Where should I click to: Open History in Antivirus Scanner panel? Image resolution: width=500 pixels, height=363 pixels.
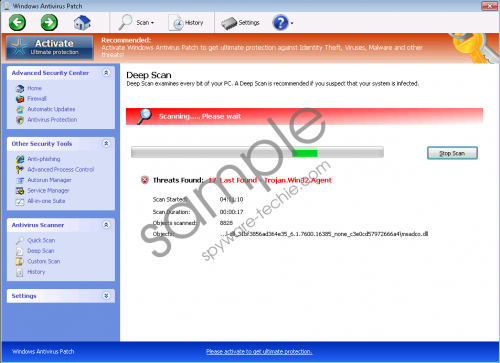tap(36, 272)
